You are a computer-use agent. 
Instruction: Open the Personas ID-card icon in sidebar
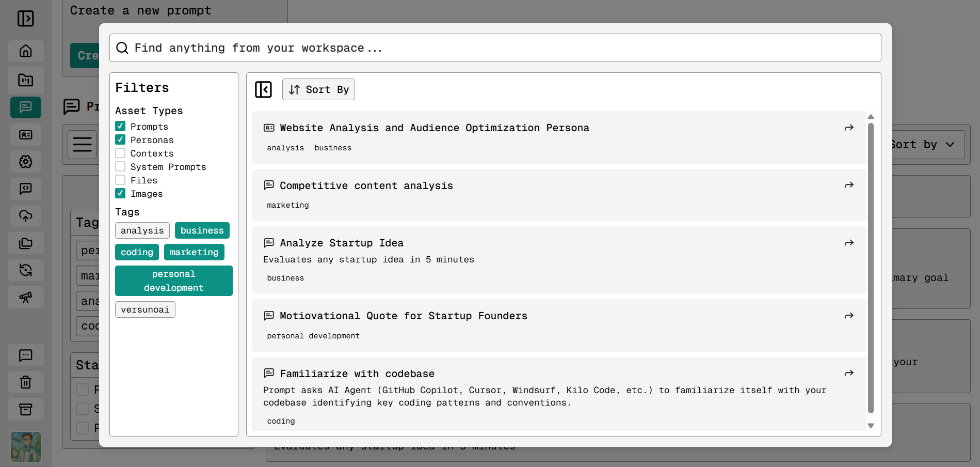click(25, 134)
